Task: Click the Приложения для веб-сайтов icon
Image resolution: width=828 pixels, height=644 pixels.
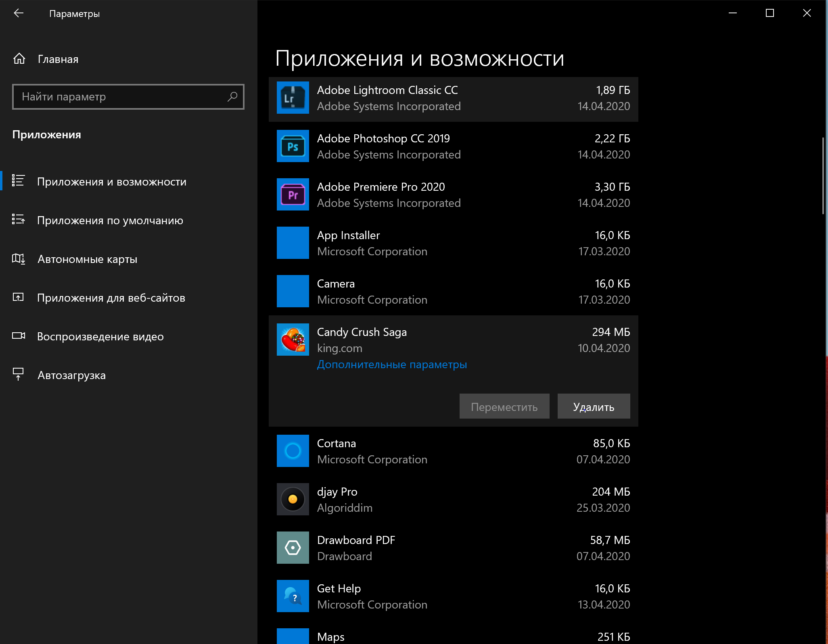Action: pyautogui.click(x=18, y=297)
